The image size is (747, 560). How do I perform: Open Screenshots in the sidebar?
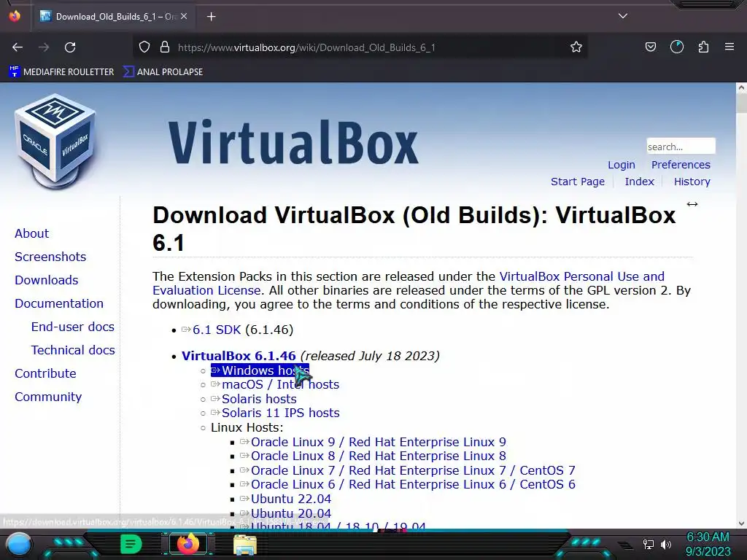tap(50, 257)
